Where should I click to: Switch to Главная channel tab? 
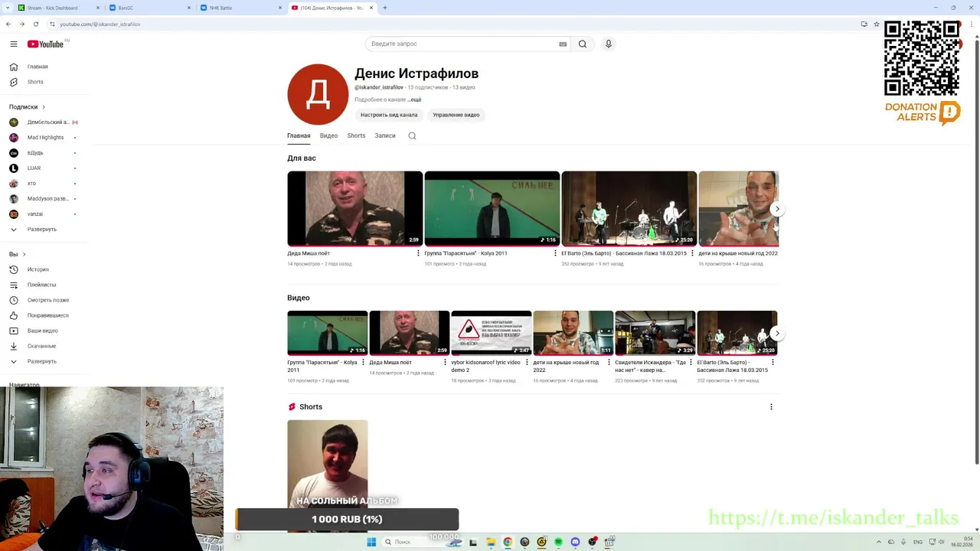(x=299, y=136)
